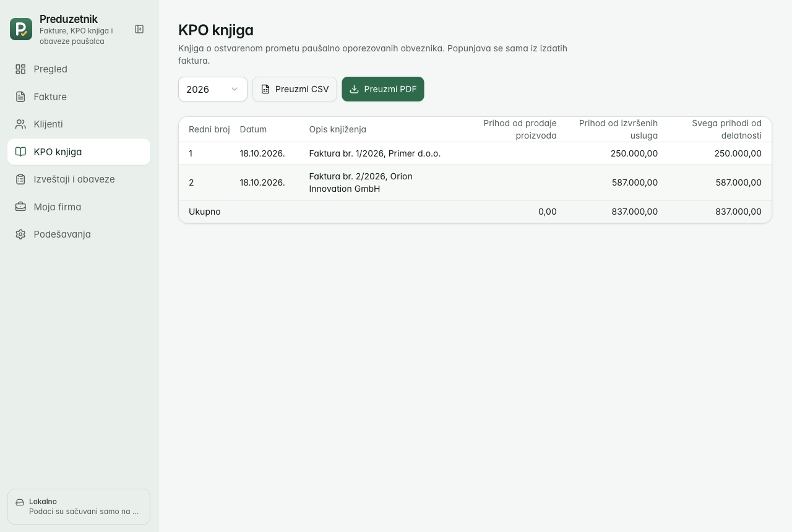Click the Klijenti people icon
The height and width of the screenshot is (532, 792).
pyautogui.click(x=20, y=124)
